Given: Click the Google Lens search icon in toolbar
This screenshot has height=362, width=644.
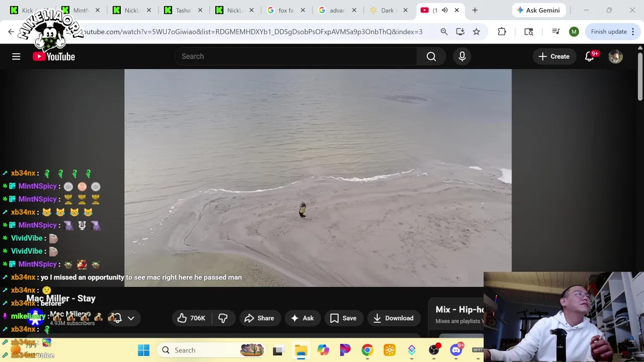Looking at the screenshot, I should [x=528, y=32].
